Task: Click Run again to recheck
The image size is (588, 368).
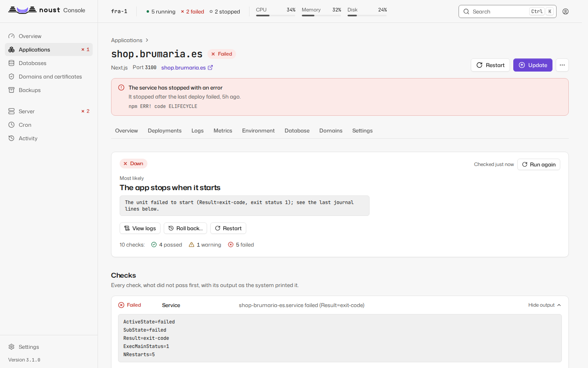Action: [539, 164]
